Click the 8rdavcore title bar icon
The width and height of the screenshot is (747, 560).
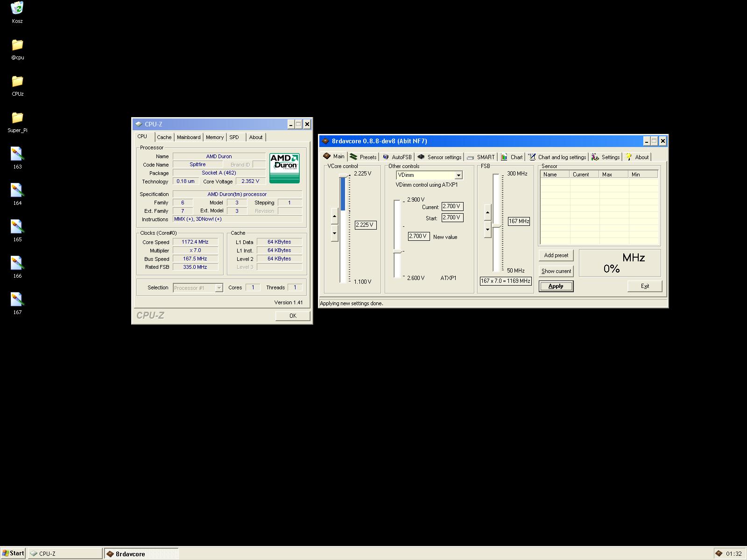[x=325, y=141]
